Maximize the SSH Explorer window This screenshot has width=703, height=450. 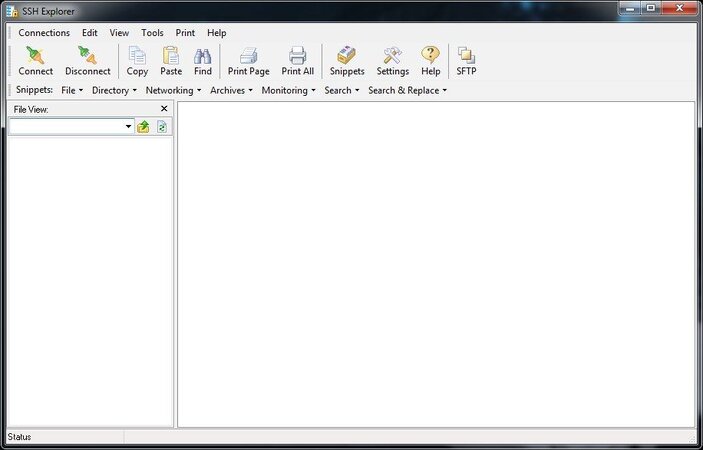(x=651, y=8)
